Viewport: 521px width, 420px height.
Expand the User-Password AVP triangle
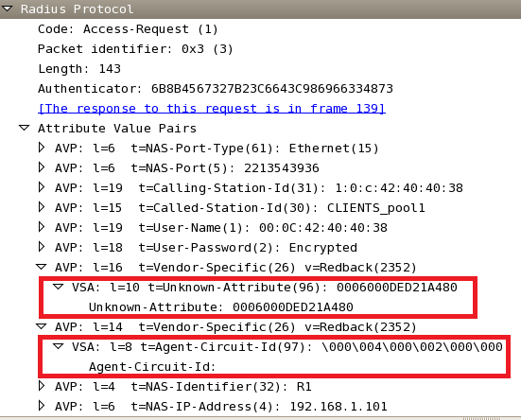click(42, 247)
